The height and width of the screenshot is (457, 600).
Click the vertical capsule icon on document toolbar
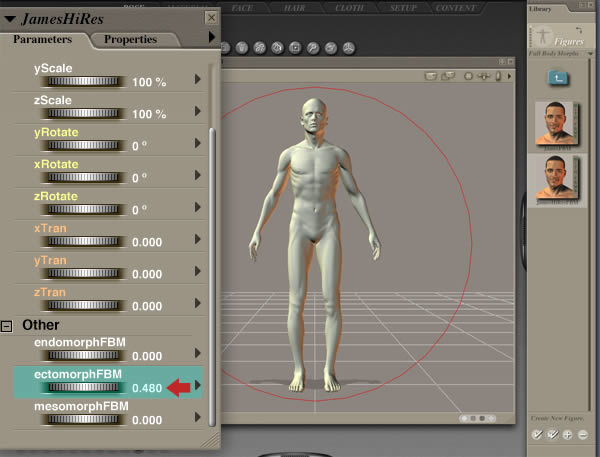click(x=498, y=76)
